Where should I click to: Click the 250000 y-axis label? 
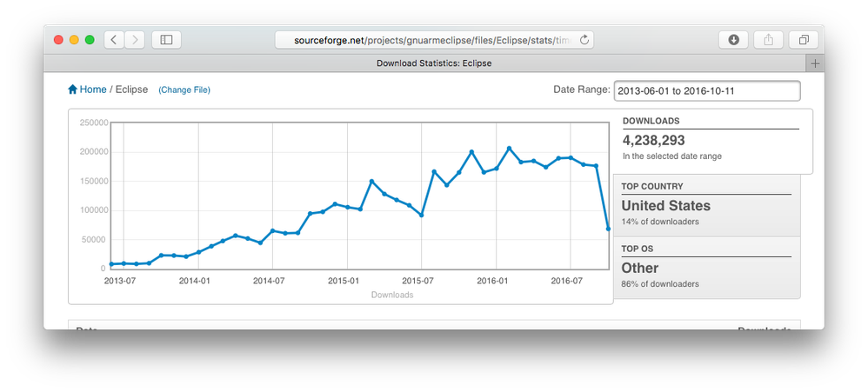pyautogui.click(x=92, y=123)
